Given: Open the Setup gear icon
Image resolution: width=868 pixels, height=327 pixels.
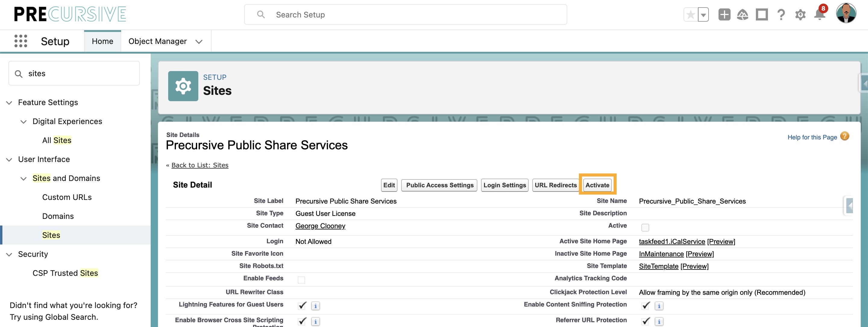Looking at the screenshot, I should click(x=800, y=14).
